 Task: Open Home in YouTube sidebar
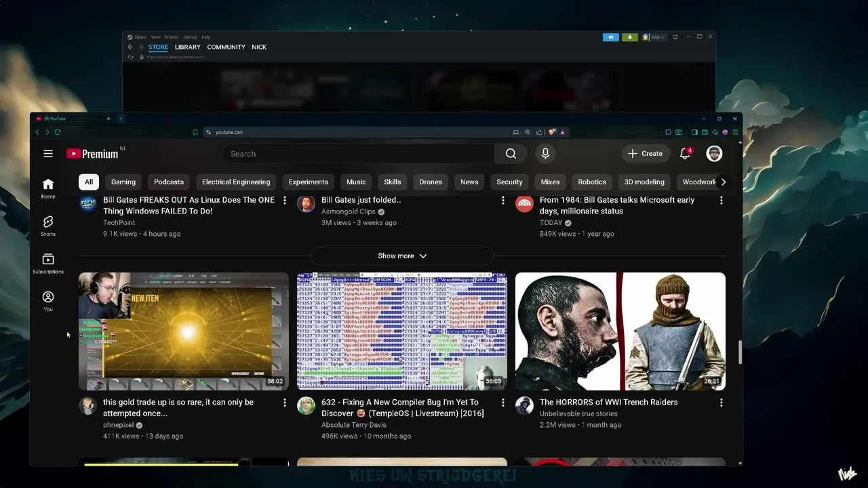pos(48,188)
